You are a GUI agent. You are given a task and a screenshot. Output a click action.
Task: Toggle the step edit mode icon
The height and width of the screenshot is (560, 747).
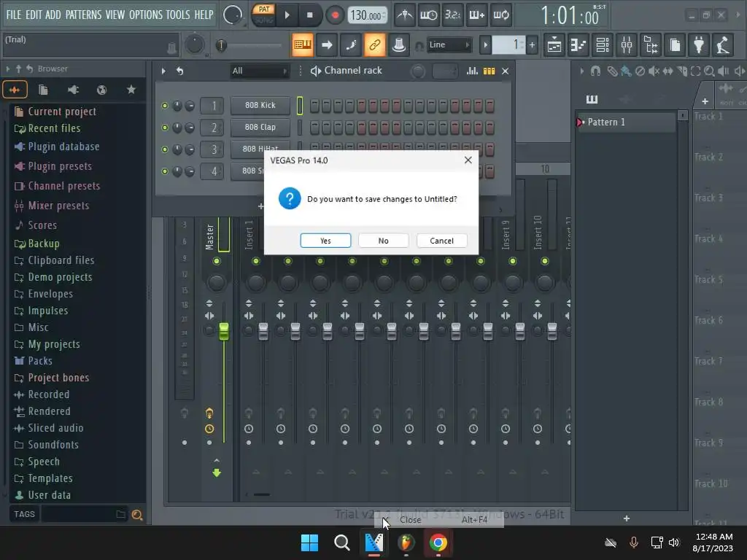click(x=351, y=44)
